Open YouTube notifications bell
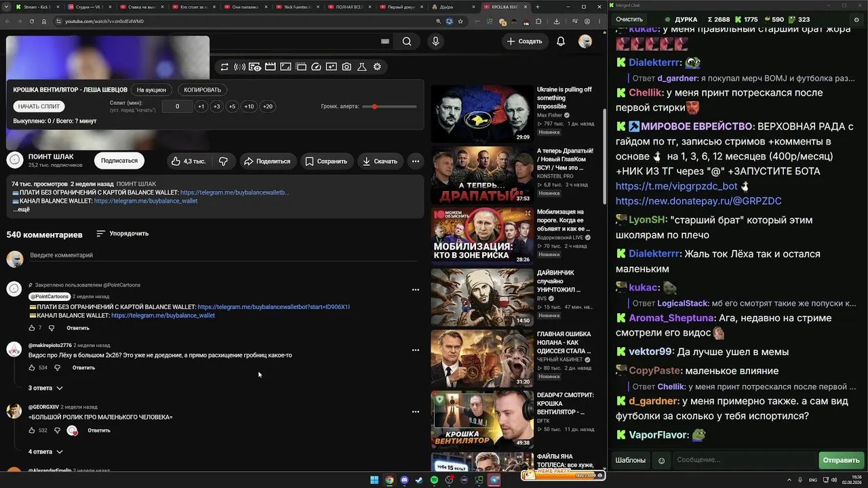The width and height of the screenshot is (868, 488). pos(561,41)
